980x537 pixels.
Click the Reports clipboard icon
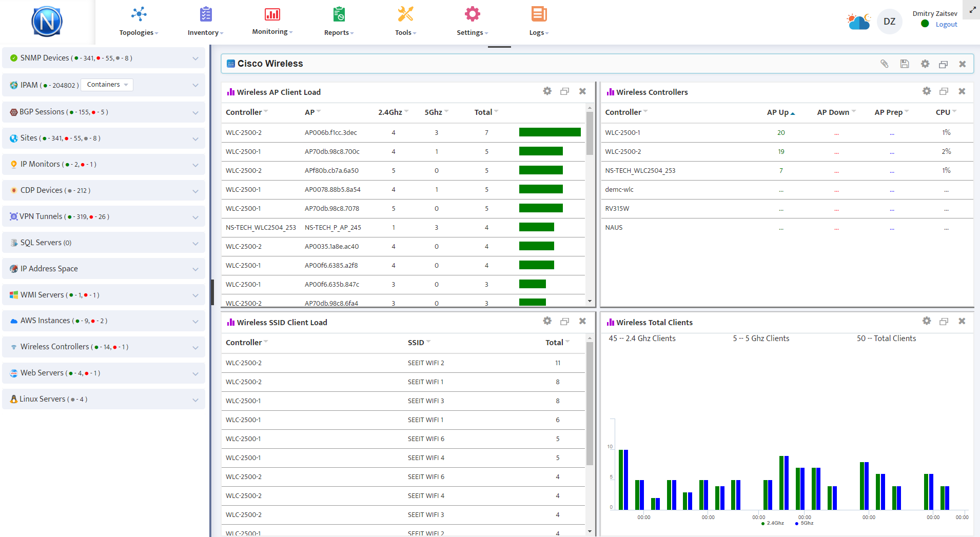point(339,14)
